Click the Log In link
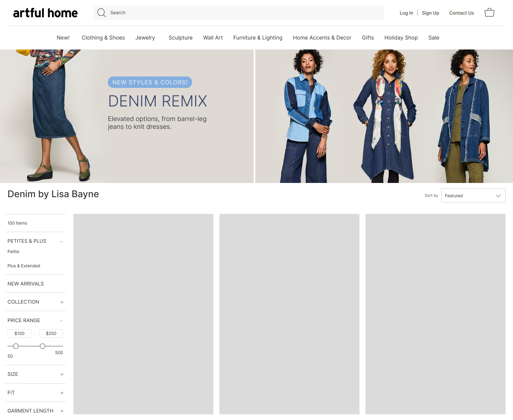The height and width of the screenshot is (420, 513). [406, 13]
